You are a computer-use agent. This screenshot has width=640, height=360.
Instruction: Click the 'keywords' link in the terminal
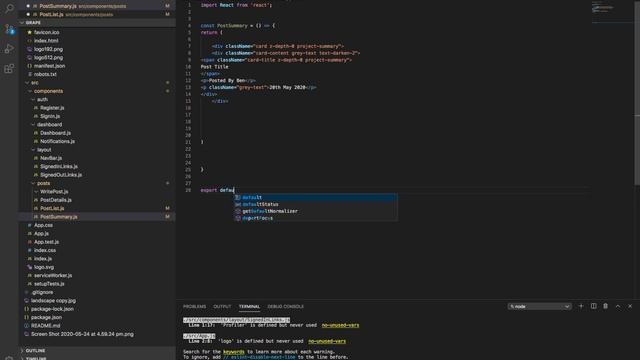tap(234, 352)
